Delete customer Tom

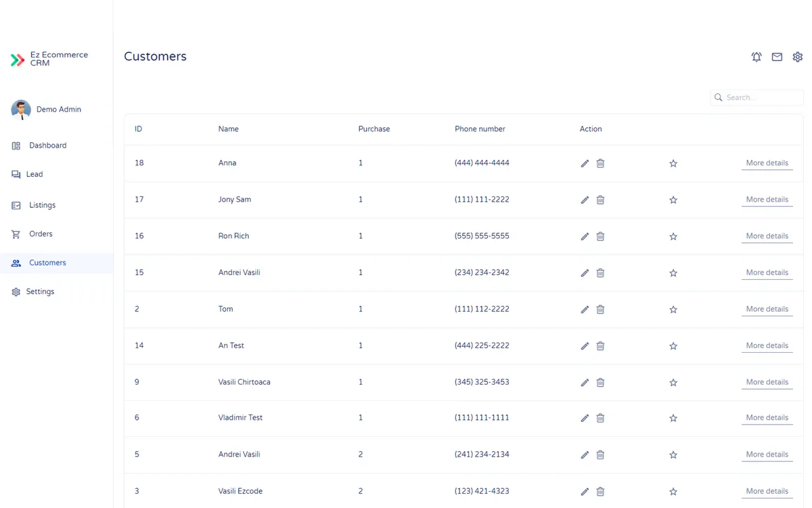(600, 310)
